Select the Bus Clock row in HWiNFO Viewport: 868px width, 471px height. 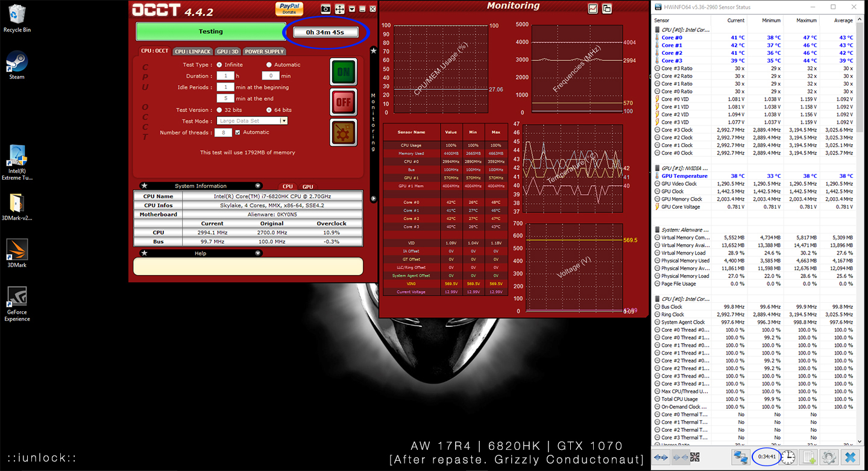coord(754,307)
